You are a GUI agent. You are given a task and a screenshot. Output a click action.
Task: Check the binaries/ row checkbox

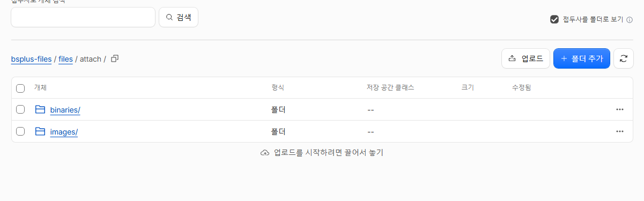pos(20,109)
